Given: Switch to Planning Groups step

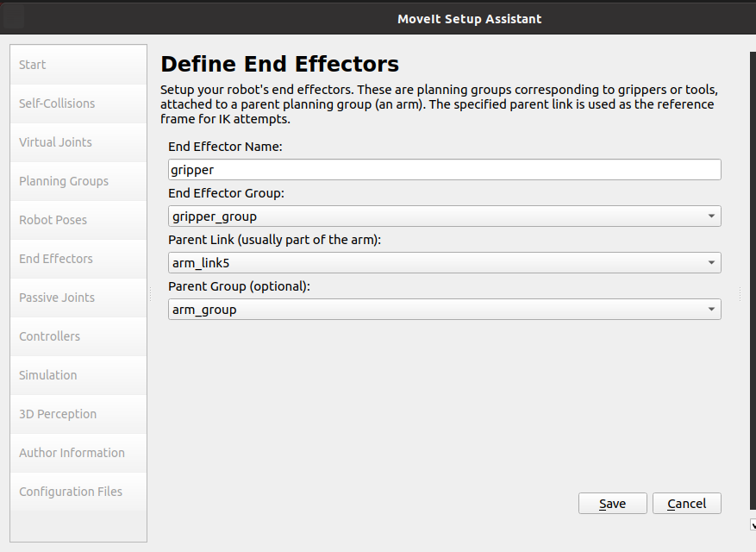Looking at the screenshot, I should [x=78, y=181].
